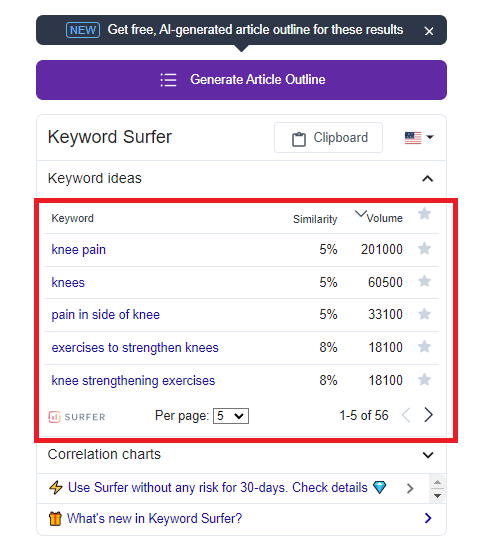Expand the Correlation charts section
This screenshot has width=484, height=545.
pos(428,455)
